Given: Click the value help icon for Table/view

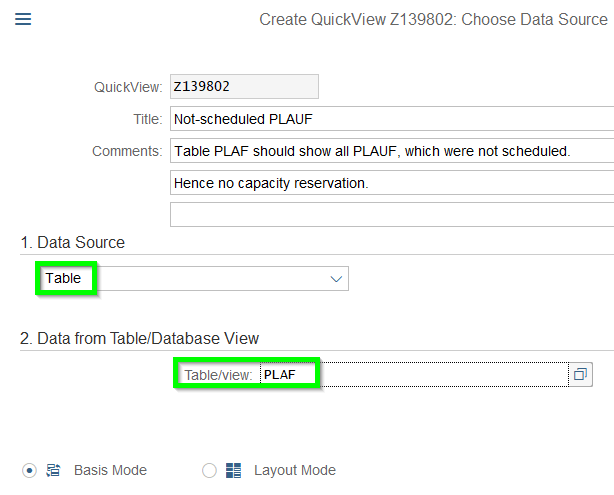Looking at the screenshot, I should click(580, 374).
